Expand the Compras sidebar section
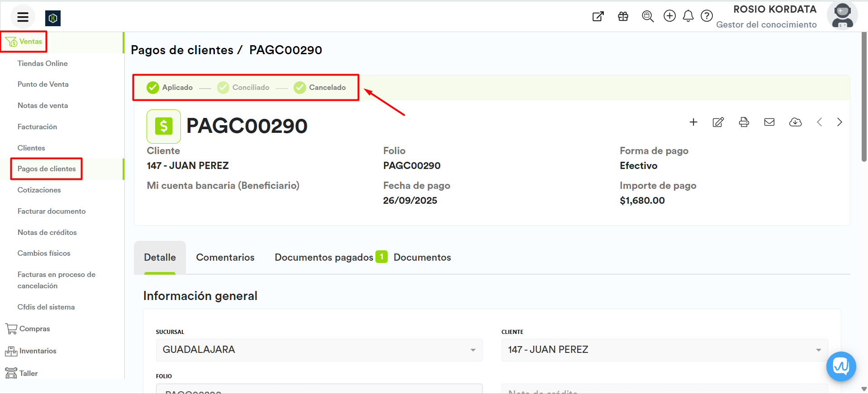The height and width of the screenshot is (394, 868). pyautogui.click(x=34, y=329)
